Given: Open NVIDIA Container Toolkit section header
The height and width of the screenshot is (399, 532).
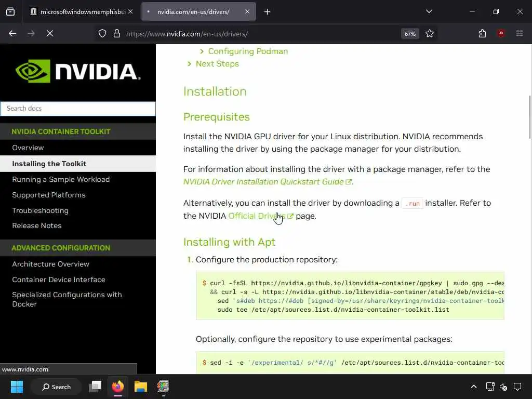Looking at the screenshot, I should click(61, 131).
